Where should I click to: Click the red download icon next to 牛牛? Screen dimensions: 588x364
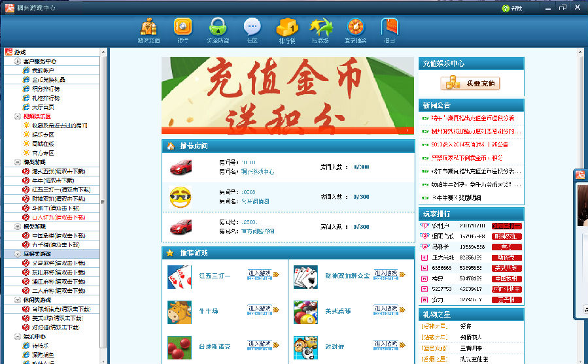(26, 180)
